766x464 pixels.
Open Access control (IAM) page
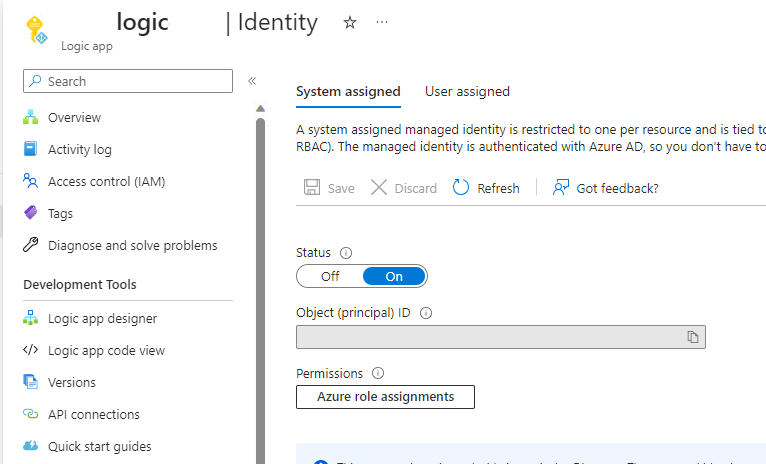click(x=106, y=181)
